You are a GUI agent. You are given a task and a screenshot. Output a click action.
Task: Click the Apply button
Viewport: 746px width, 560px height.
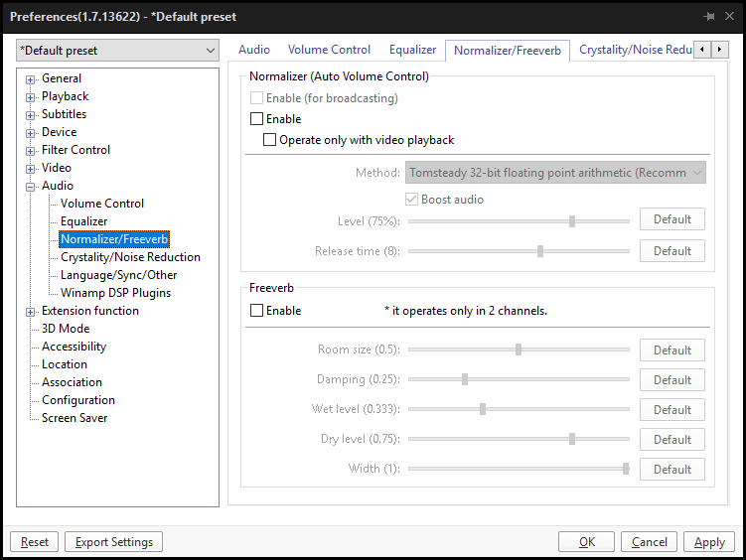point(709,542)
